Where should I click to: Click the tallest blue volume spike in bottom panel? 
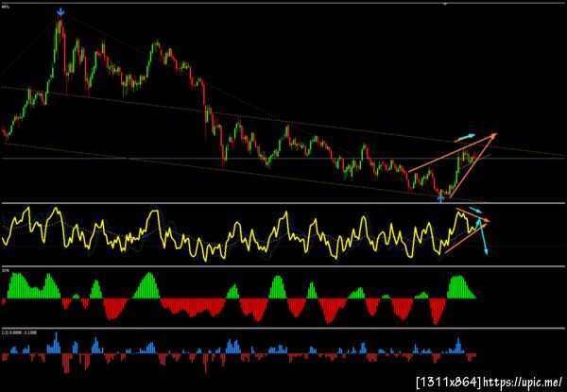pyautogui.click(x=56, y=342)
